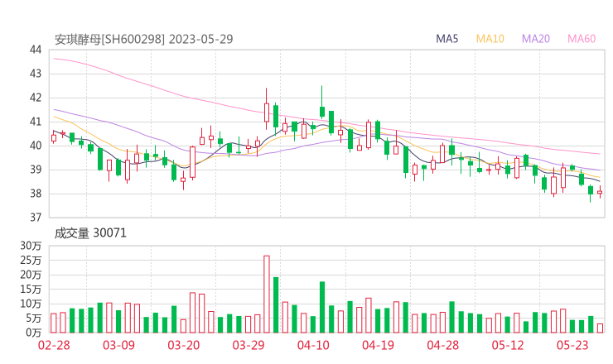The image size is (613, 364).
Task: Click the 05-23 date axis label
Action: pyautogui.click(x=572, y=345)
